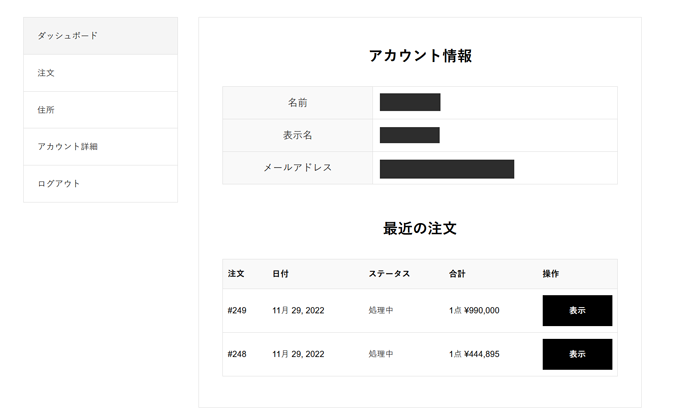700x412 pixels.
Task: Click the redacted メールアドレス value
Action: tap(447, 168)
